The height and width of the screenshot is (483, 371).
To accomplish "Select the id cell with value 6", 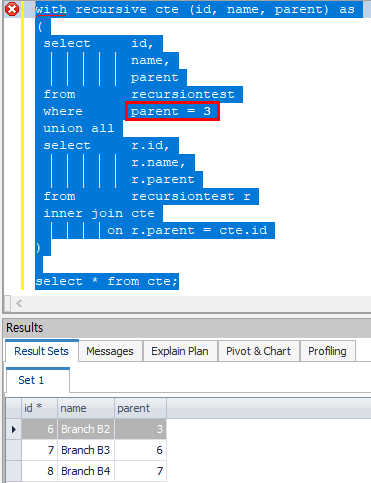I will click(x=39, y=429).
